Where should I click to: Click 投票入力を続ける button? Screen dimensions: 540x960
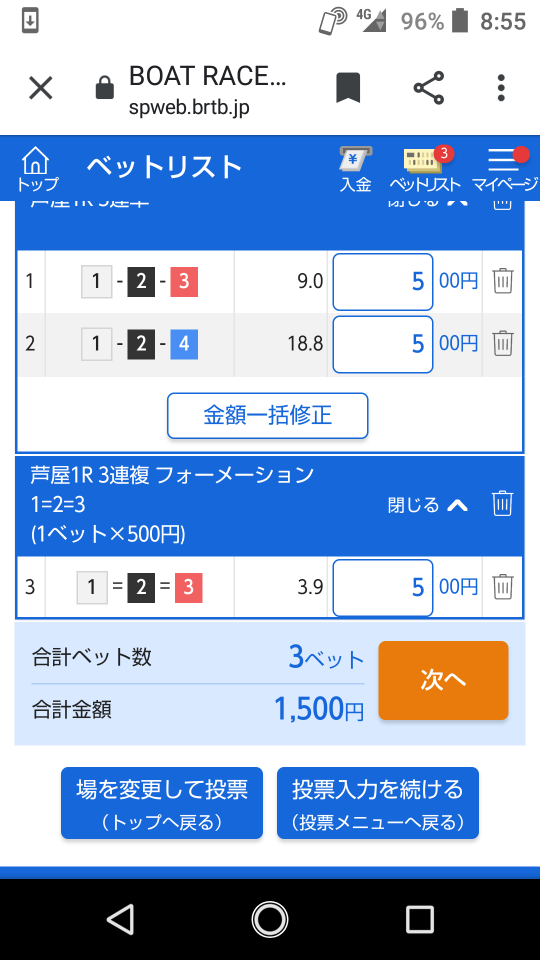[378, 803]
